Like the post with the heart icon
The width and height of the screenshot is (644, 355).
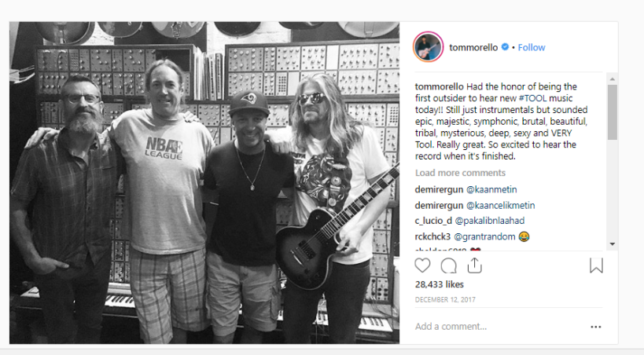click(x=422, y=265)
